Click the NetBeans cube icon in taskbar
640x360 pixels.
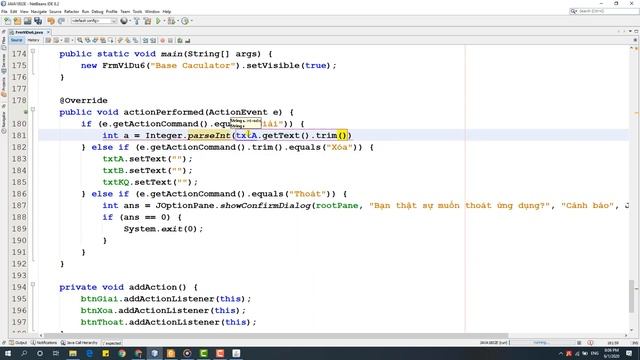(x=155, y=353)
